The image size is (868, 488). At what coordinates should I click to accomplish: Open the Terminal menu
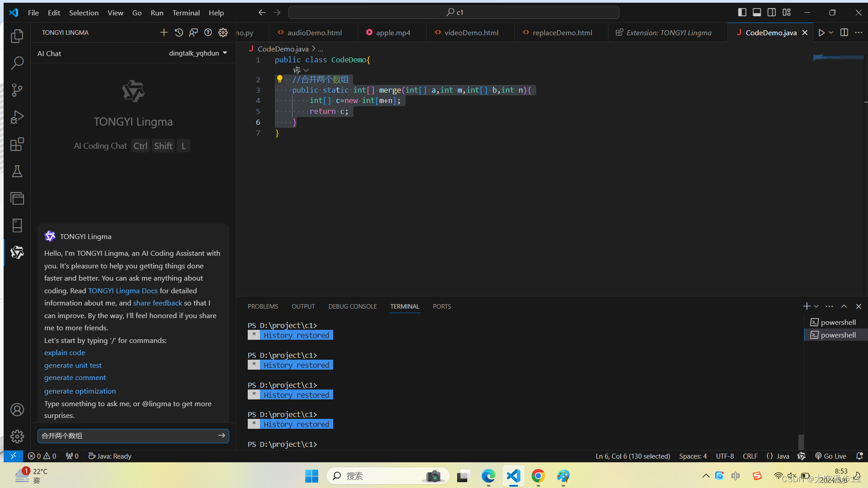(x=186, y=13)
